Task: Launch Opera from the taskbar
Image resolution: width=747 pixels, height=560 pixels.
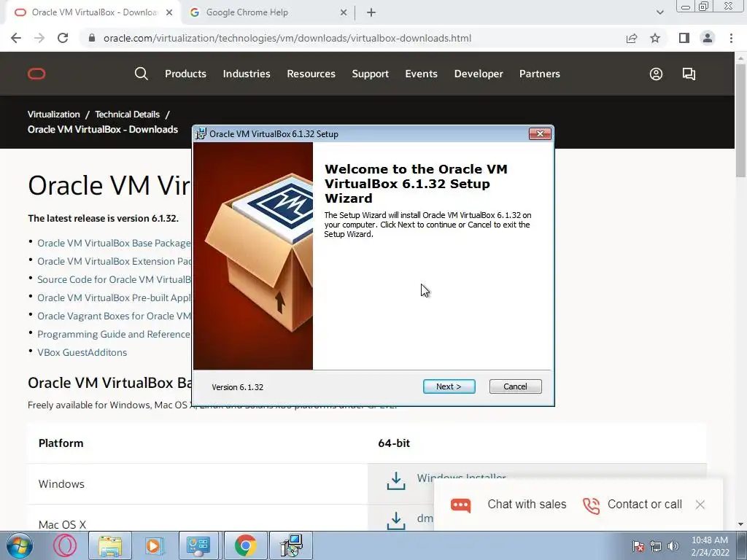Action: (65, 545)
